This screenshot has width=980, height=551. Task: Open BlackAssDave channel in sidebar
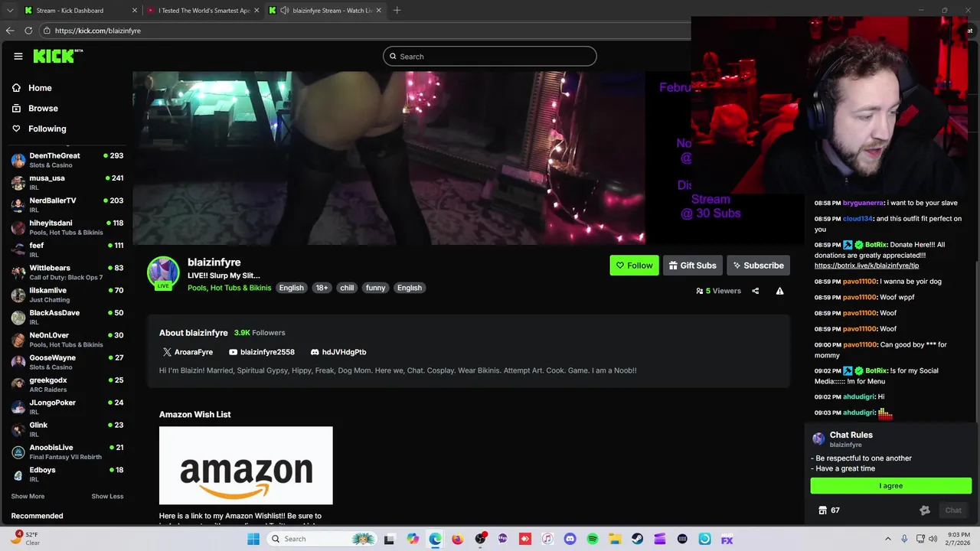(67, 317)
